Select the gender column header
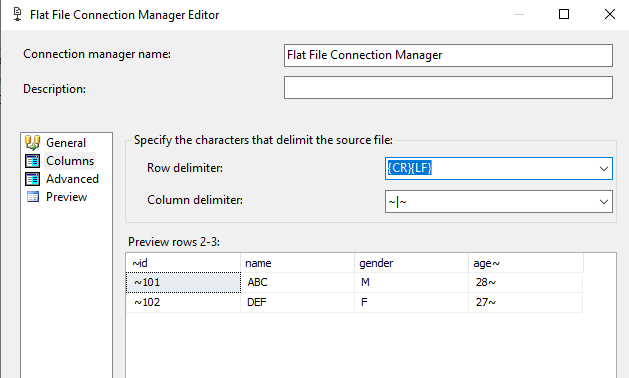This screenshot has height=378, width=629. click(412, 263)
